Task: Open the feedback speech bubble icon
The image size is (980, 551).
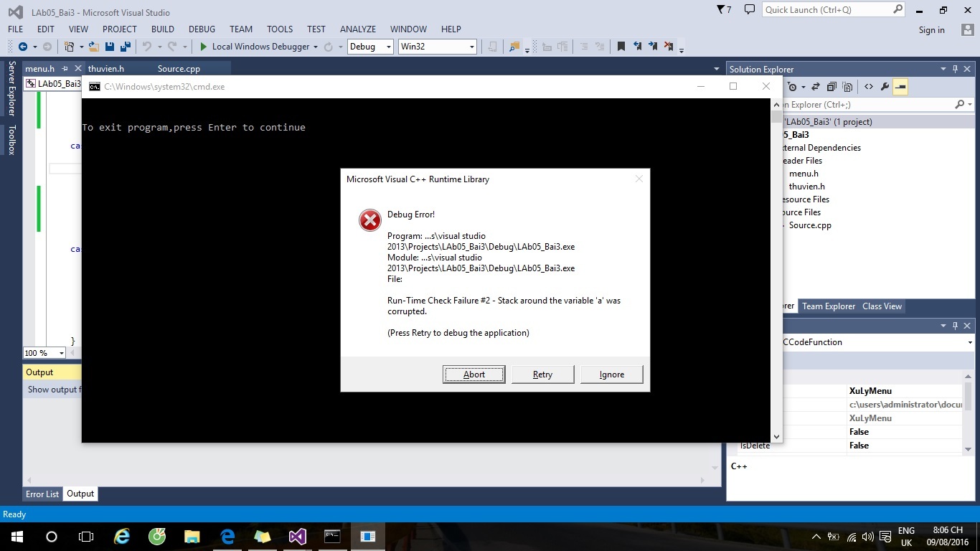Action: coord(750,10)
